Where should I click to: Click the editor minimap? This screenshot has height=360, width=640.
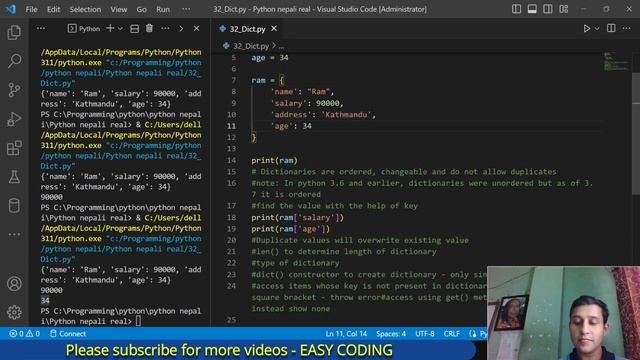pyautogui.click(x=616, y=61)
